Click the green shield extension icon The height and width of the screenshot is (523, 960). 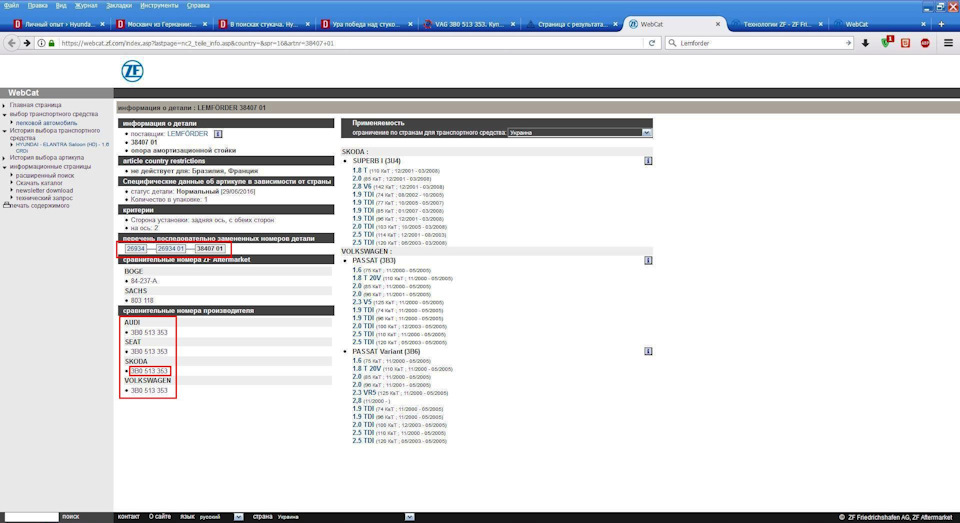[x=886, y=43]
